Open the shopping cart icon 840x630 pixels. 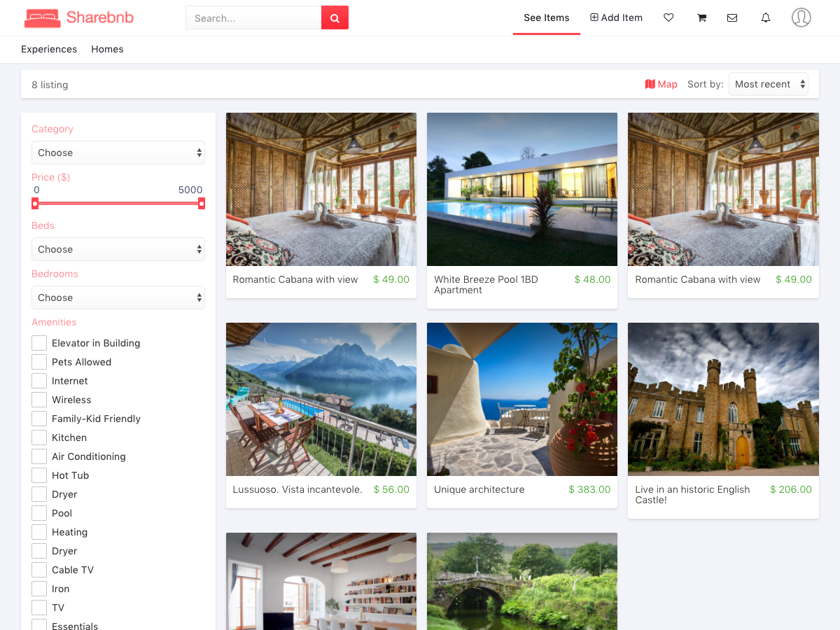click(x=701, y=18)
